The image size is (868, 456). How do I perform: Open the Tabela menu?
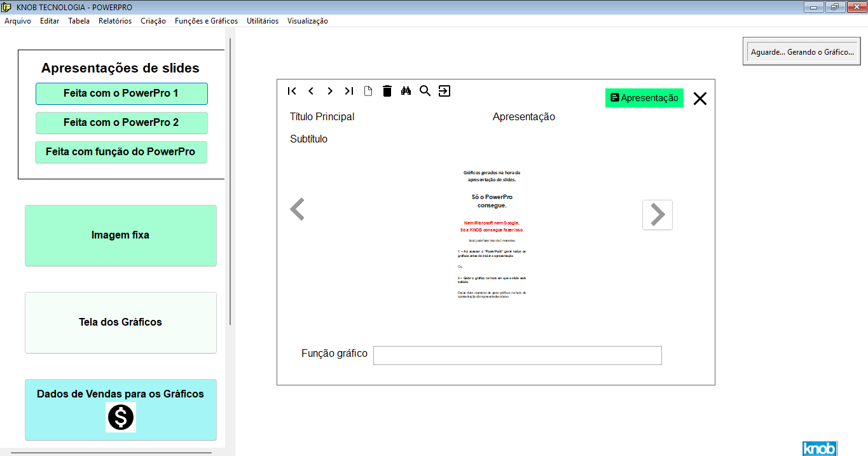(79, 21)
